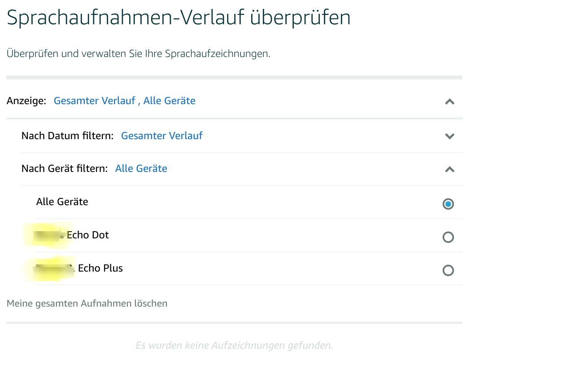
Task: Expand the Nach Datum filtern chevron
Action: 449,136
